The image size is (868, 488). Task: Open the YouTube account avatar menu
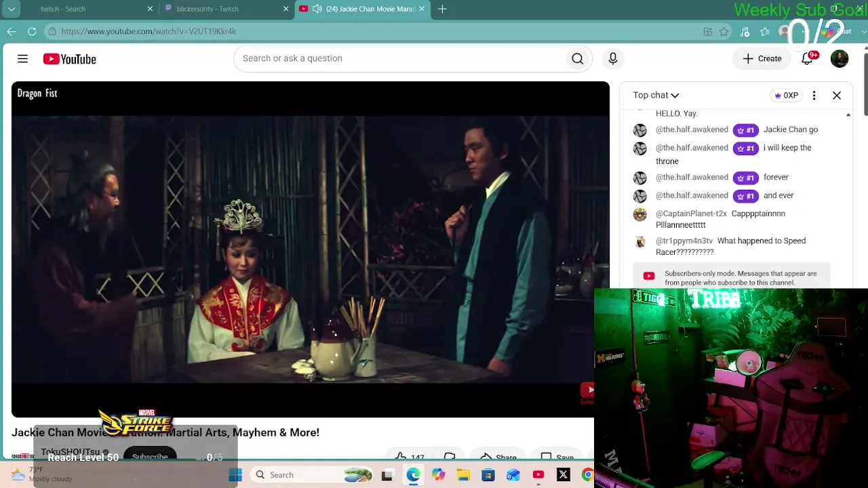click(840, 59)
